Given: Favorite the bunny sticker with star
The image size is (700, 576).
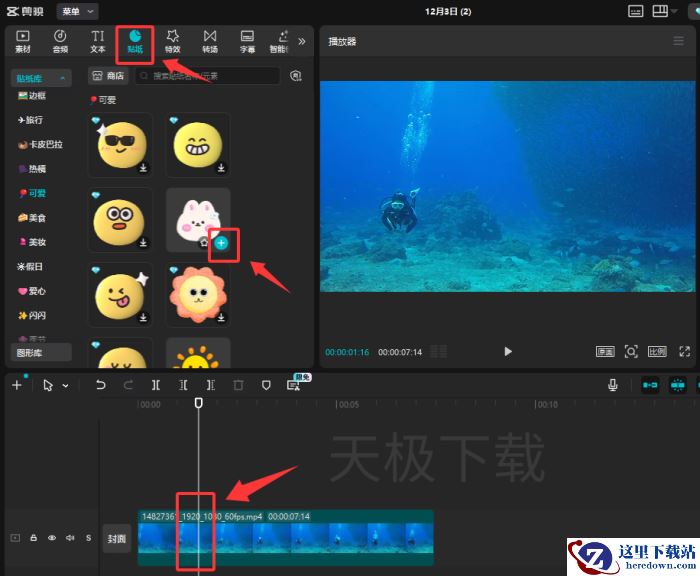Looking at the screenshot, I should [x=204, y=243].
